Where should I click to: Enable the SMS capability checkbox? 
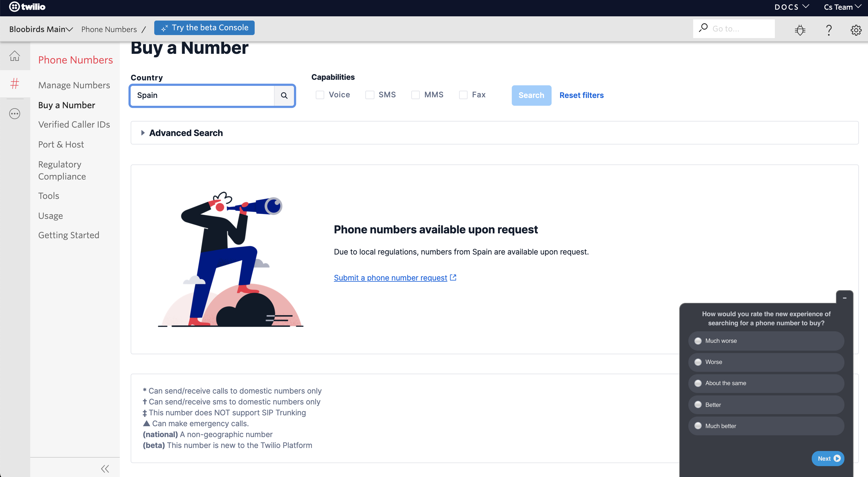coord(370,95)
